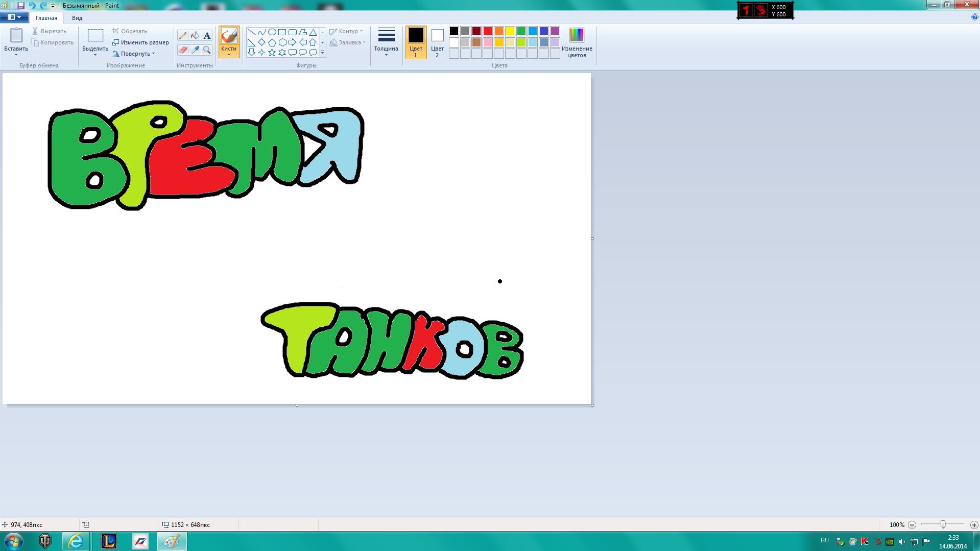Select the Цвет 1 foreground color box
The image size is (980, 551).
(x=416, y=42)
